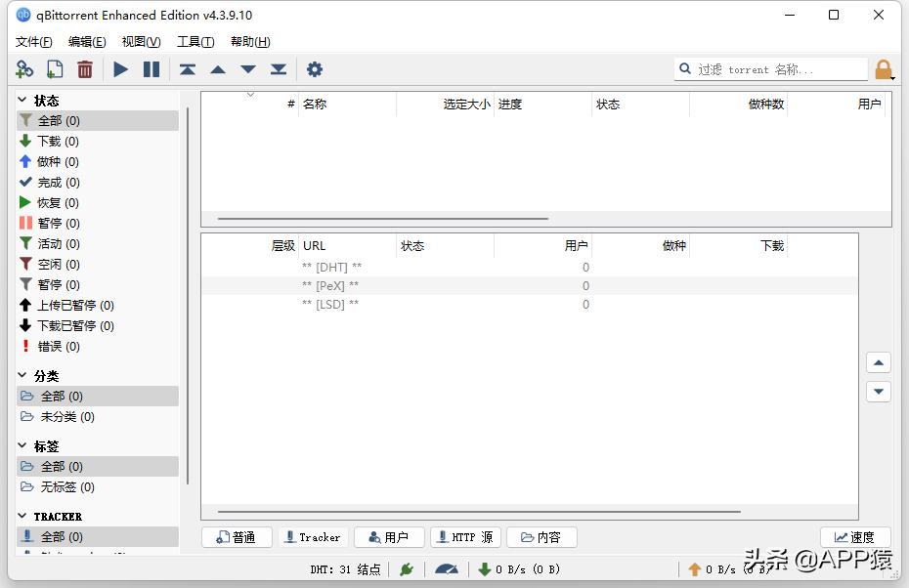The image size is (909, 588).
Task: Move torrent down in queue
Action: [248, 69]
